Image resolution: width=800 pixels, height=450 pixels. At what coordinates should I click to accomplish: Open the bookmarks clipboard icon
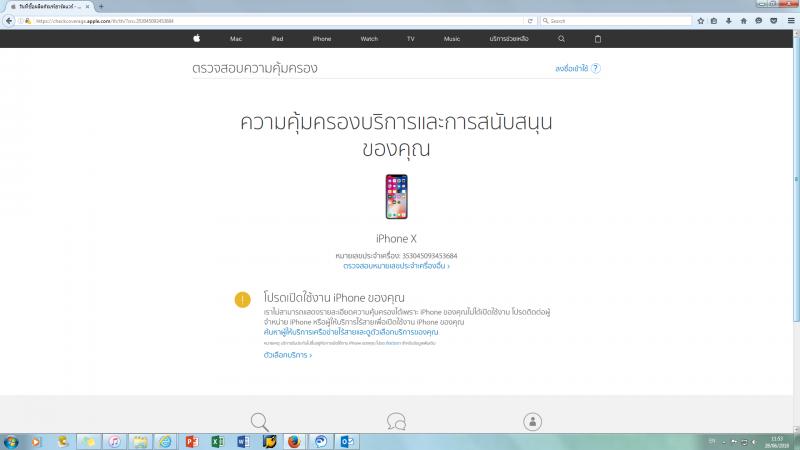714,21
